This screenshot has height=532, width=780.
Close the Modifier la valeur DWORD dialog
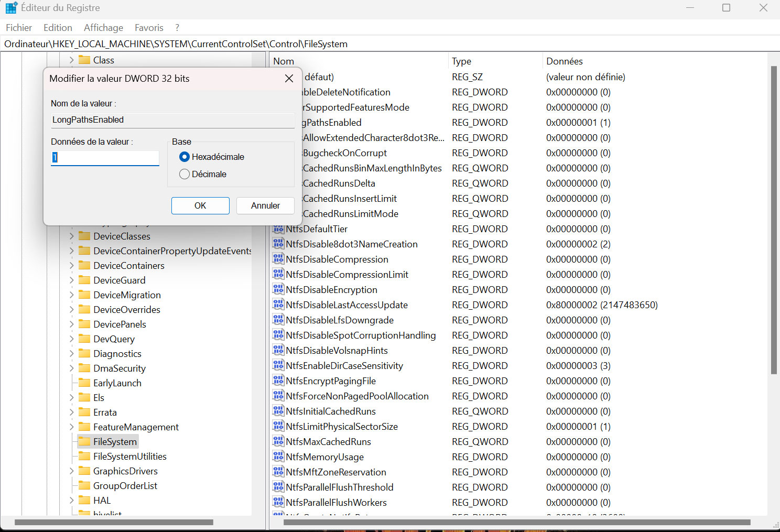coord(289,79)
